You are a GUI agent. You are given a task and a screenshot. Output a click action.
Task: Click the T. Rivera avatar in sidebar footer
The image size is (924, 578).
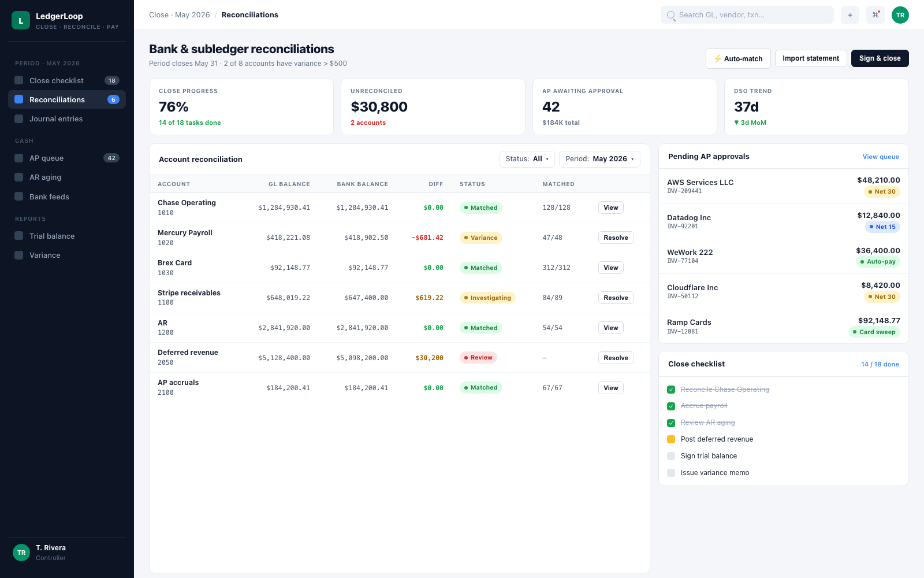coord(21,553)
